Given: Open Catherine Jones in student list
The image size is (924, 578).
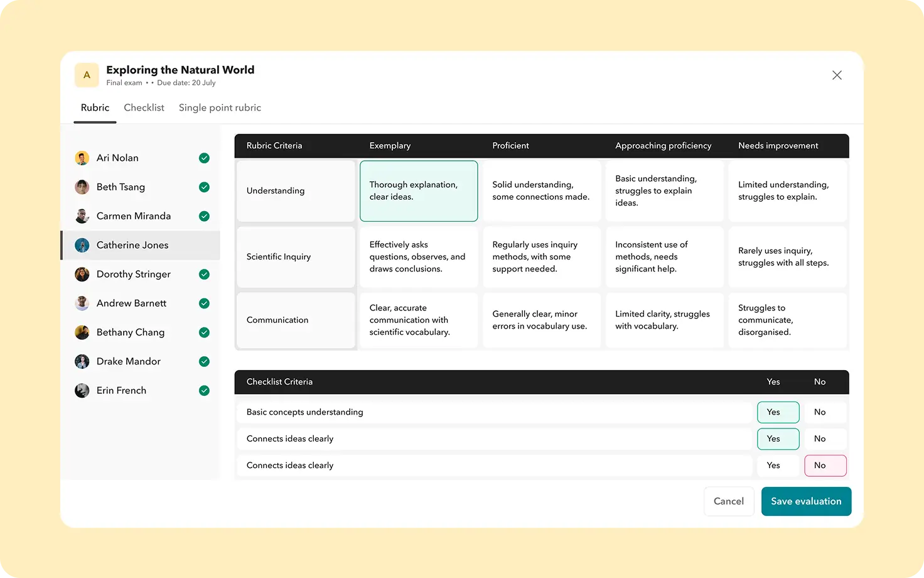Looking at the screenshot, I should pos(141,245).
